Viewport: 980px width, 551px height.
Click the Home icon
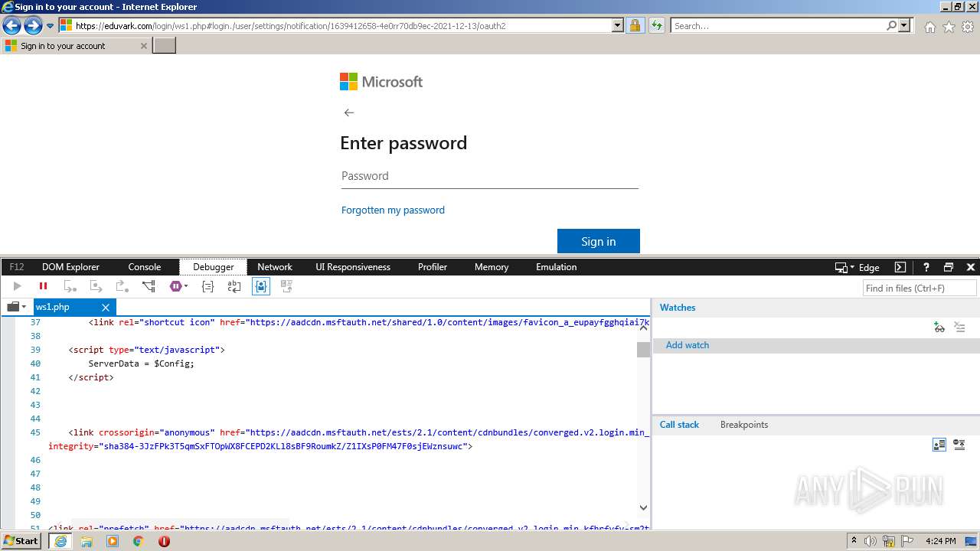pos(929,27)
